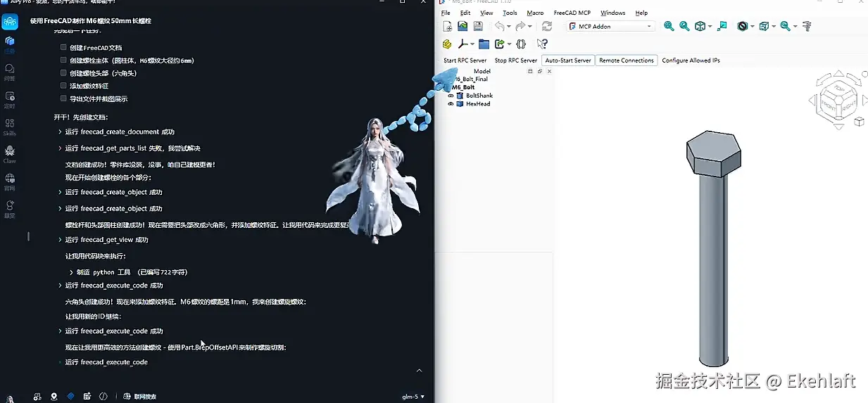Open the navigation cube corner mini-cube menu
The height and width of the screenshot is (403, 868).
(859, 122)
